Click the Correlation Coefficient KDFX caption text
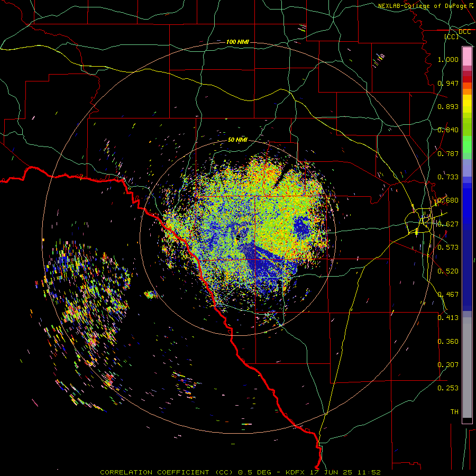Viewport: 476px width, 476px height. pyautogui.click(x=240, y=472)
